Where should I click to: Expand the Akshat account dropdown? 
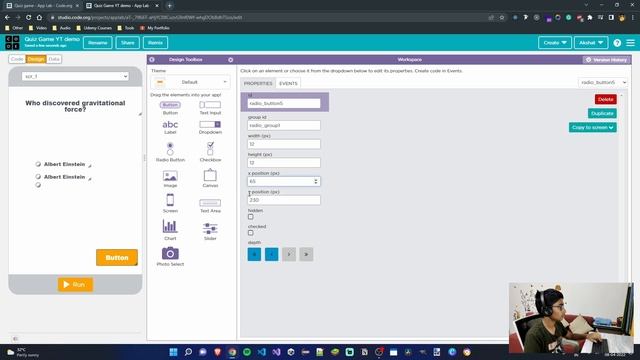pyautogui.click(x=591, y=43)
